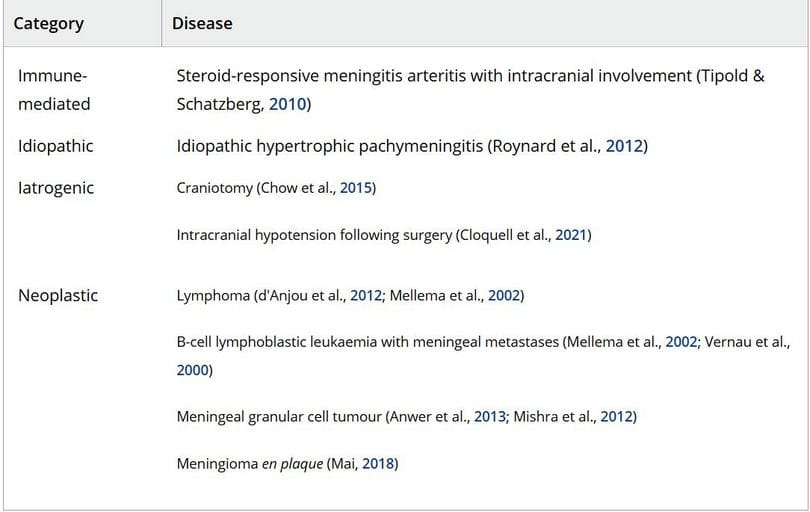The image size is (810, 512).
Task: Select the Iatrogenic category cell
Action: pyautogui.click(x=56, y=188)
